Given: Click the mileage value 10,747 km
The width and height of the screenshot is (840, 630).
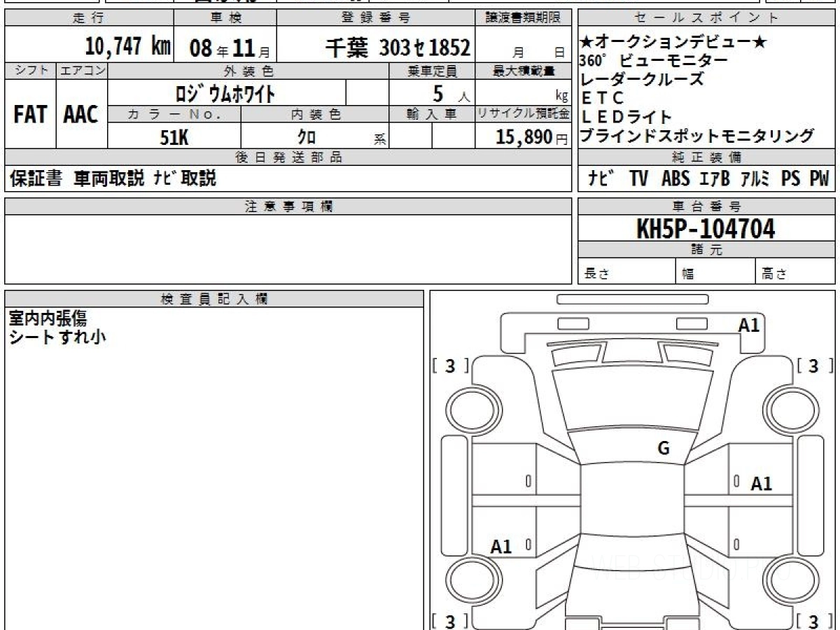Looking at the screenshot, I should pos(128,46).
